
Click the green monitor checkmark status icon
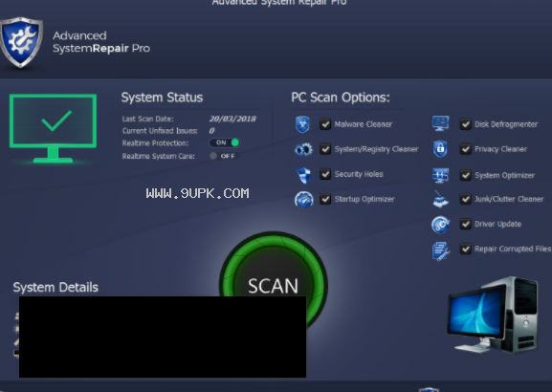pyautogui.click(x=53, y=128)
